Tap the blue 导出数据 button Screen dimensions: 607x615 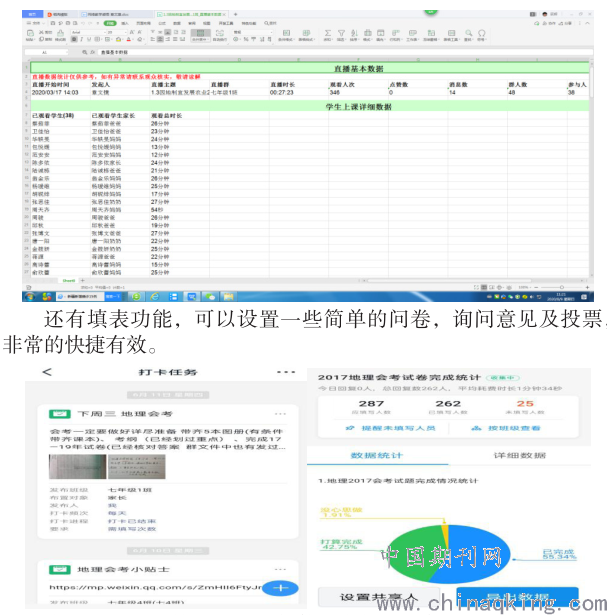pos(518,597)
